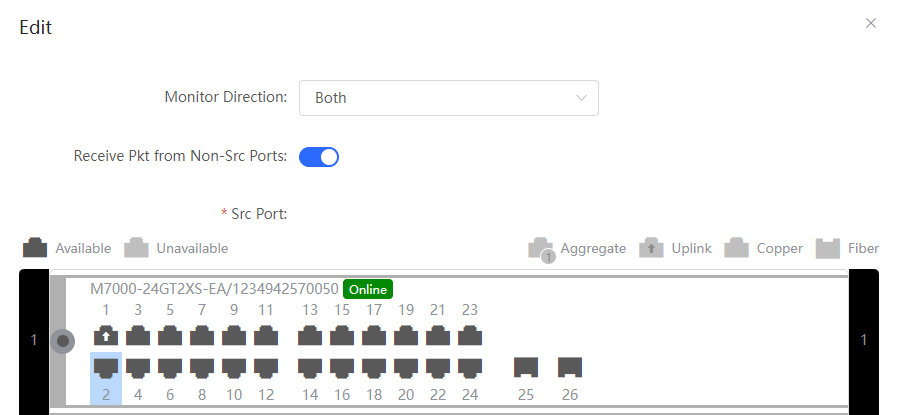
Task: Disable Receive Pkt from Non-Src Ports toggle
Action: coord(319,156)
